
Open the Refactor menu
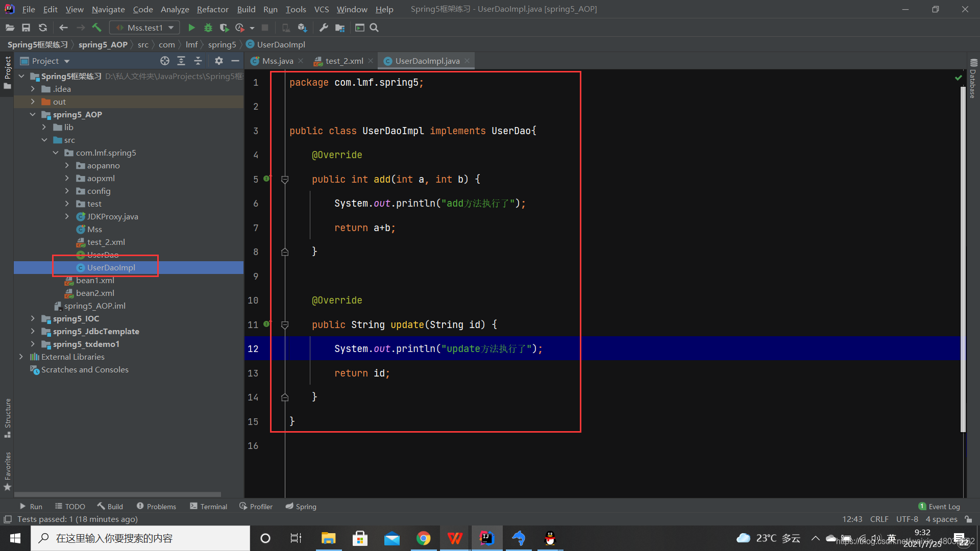tap(213, 9)
